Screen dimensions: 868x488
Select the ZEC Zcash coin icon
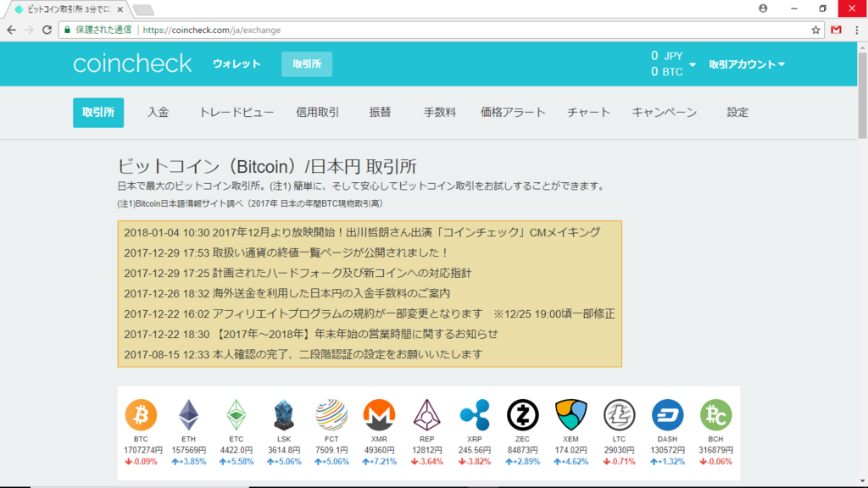(x=522, y=414)
